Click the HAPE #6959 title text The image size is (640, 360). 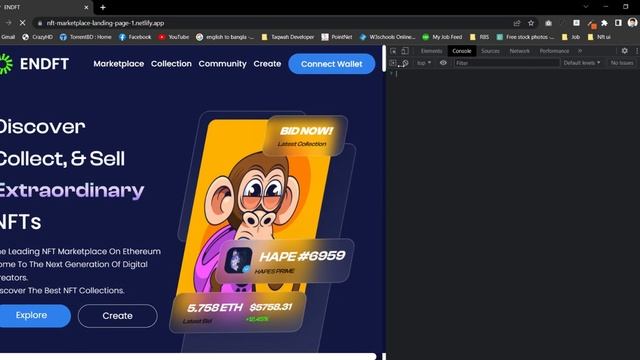tap(302, 256)
